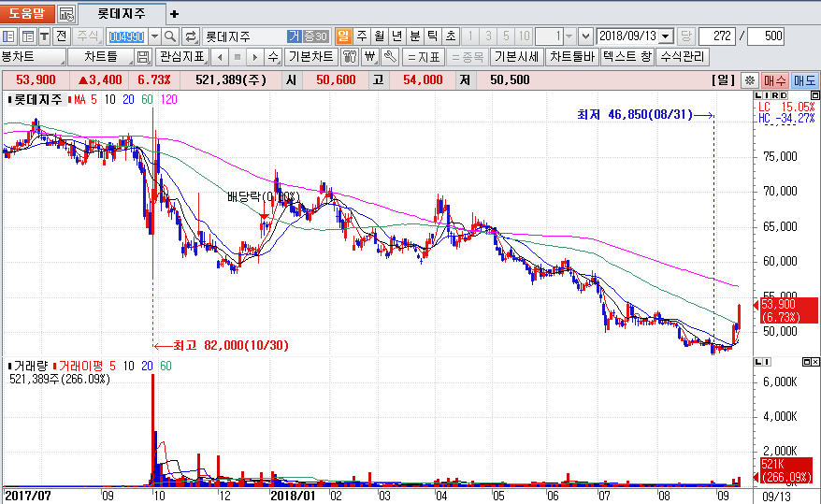Viewport: 821px width, 504px height.
Task: Select the 일 daily period toggle
Action: (x=342, y=36)
